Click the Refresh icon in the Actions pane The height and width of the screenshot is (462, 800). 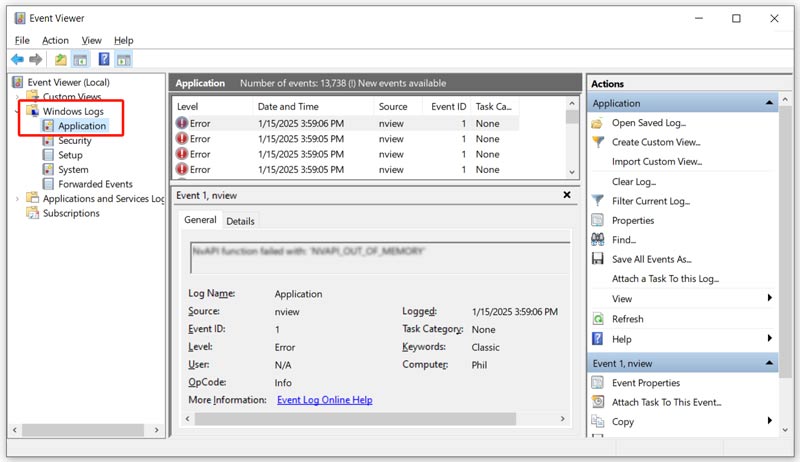(598, 319)
